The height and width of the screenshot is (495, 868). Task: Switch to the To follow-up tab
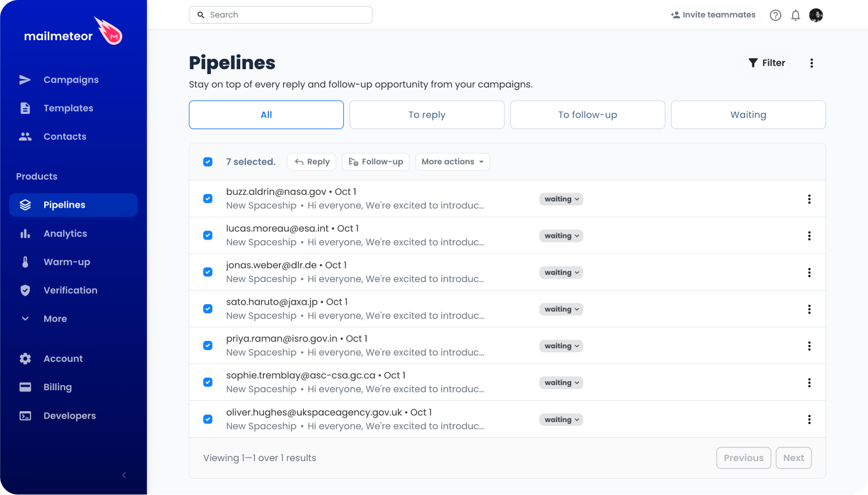coord(588,115)
